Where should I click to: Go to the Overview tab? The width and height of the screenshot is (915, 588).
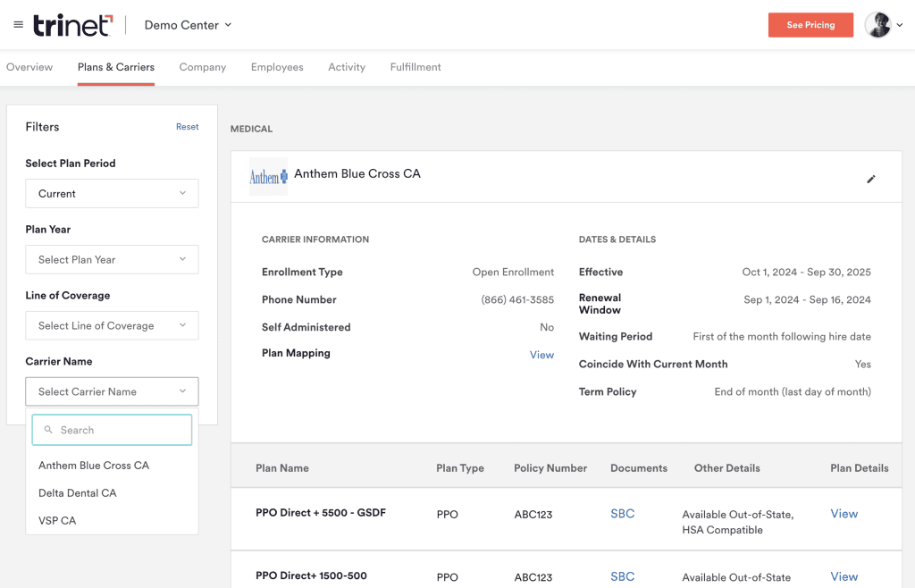[29, 67]
